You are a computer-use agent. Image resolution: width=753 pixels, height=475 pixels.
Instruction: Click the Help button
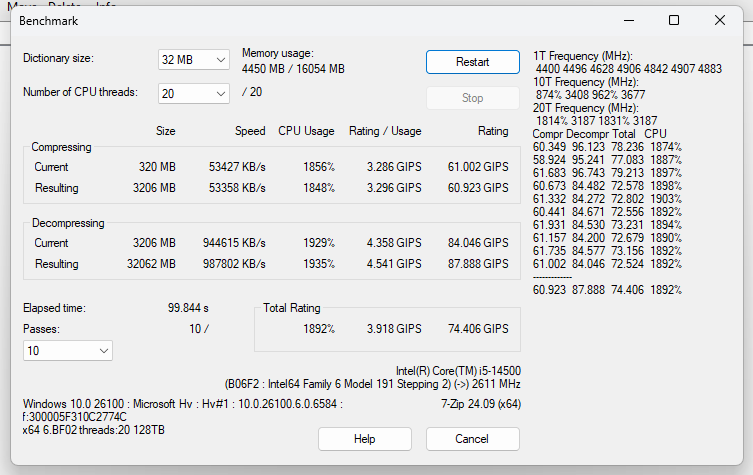pyautogui.click(x=364, y=439)
